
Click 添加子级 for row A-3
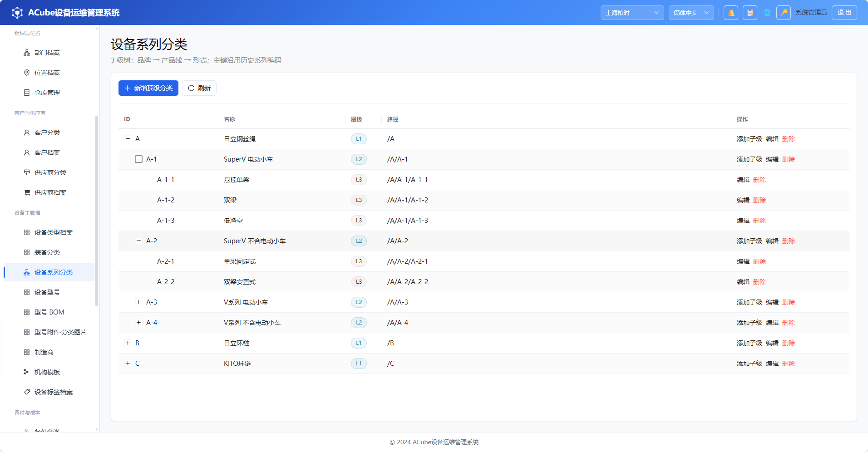[750, 302]
